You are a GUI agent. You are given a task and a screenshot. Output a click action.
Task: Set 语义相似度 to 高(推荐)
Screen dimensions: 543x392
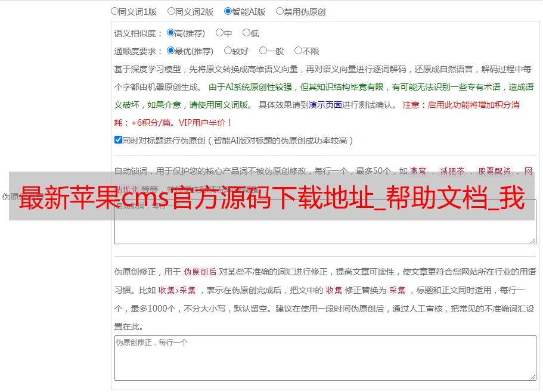click(x=170, y=33)
